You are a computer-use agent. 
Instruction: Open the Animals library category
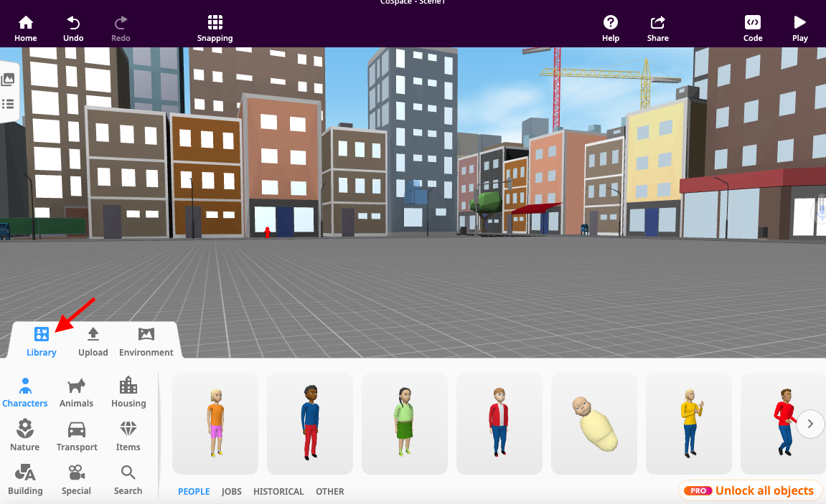[x=76, y=391]
